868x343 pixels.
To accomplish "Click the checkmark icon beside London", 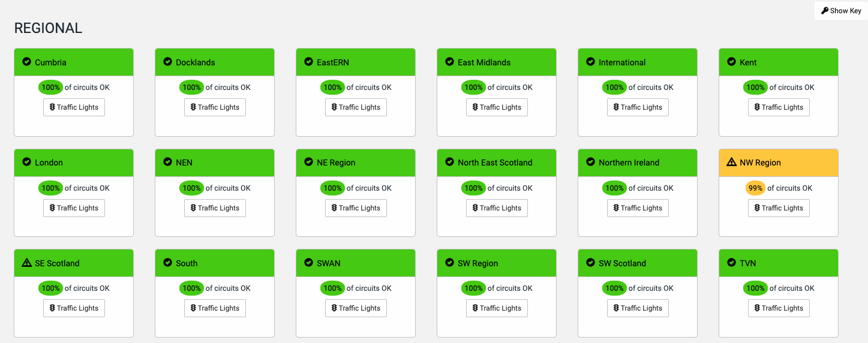I will pos(26,162).
